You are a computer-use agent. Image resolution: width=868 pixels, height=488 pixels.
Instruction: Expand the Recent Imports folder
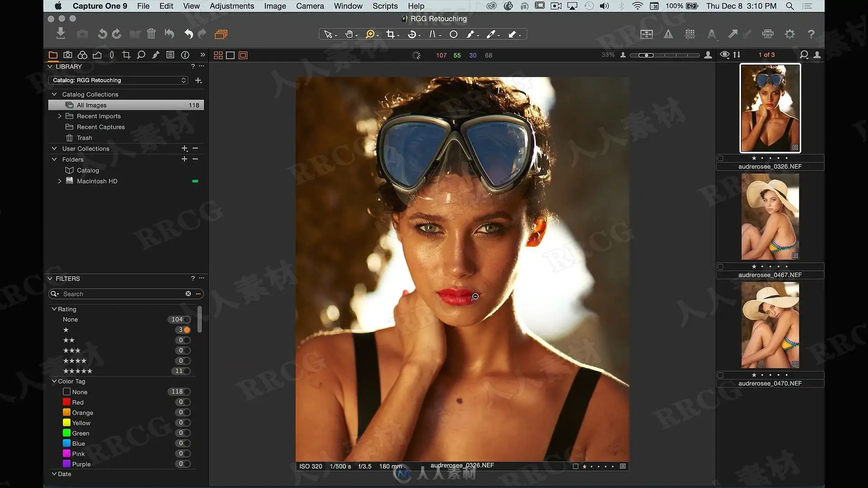pos(59,116)
